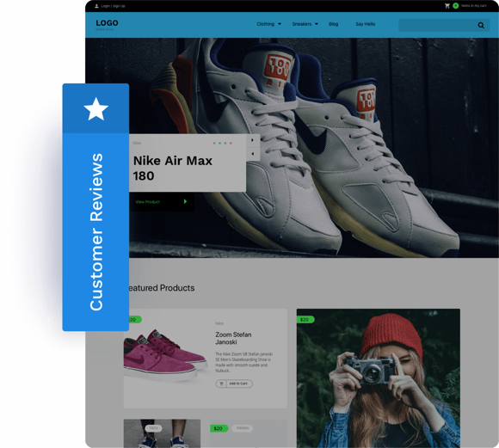The width and height of the screenshot is (499, 448).
Task: Open the Customer Reviews side tab
Action: point(95,207)
